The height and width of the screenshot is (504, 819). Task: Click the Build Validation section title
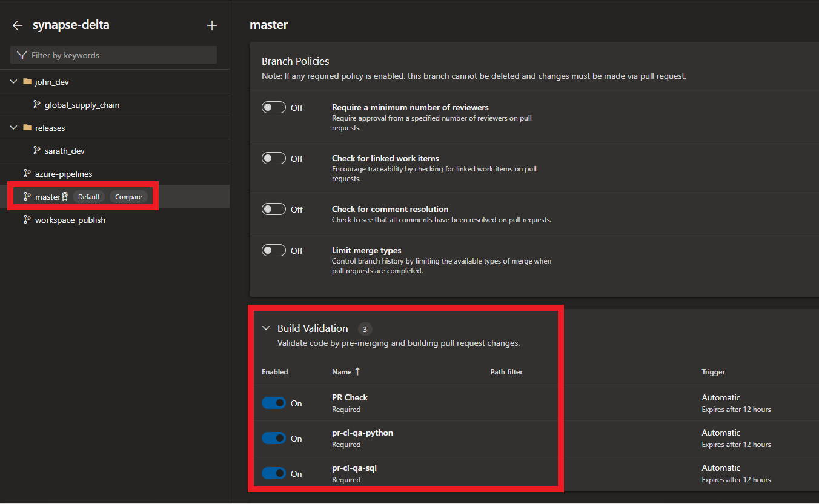(x=313, y=328)
